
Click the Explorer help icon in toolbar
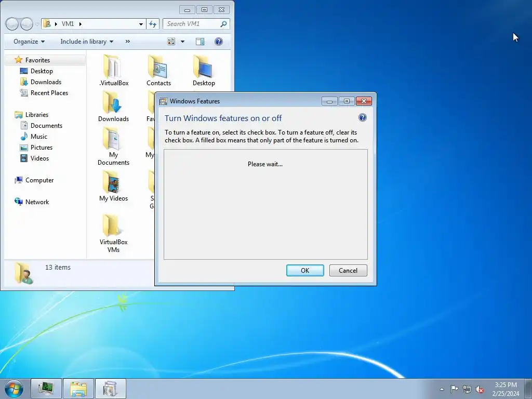click(219, 42)
